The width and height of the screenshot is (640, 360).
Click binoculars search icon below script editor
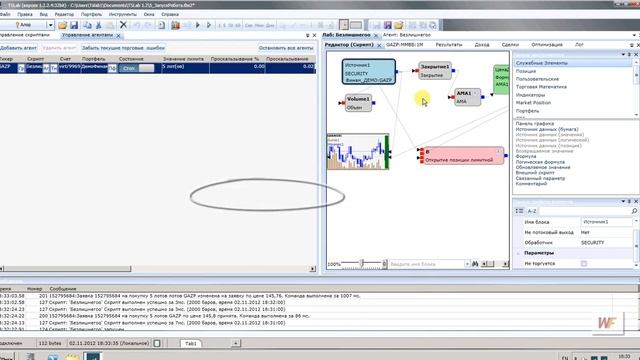[475, 264]
